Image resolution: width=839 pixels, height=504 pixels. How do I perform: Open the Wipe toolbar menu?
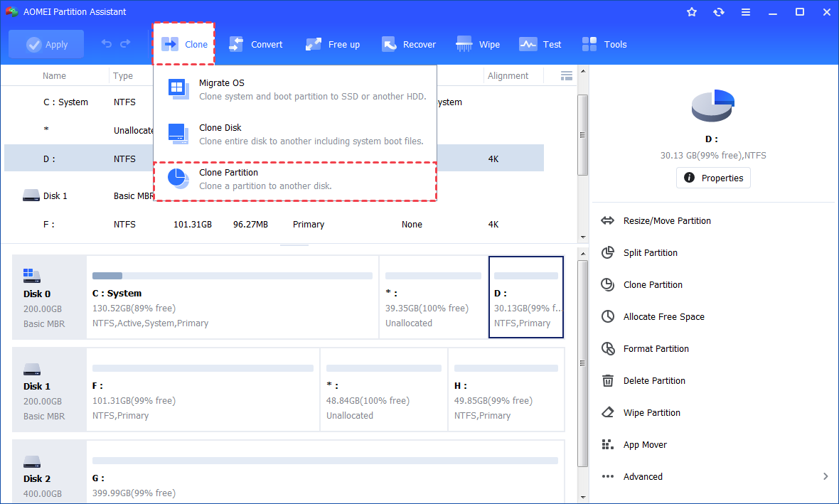pyautogui.click(x=478, y=44)
